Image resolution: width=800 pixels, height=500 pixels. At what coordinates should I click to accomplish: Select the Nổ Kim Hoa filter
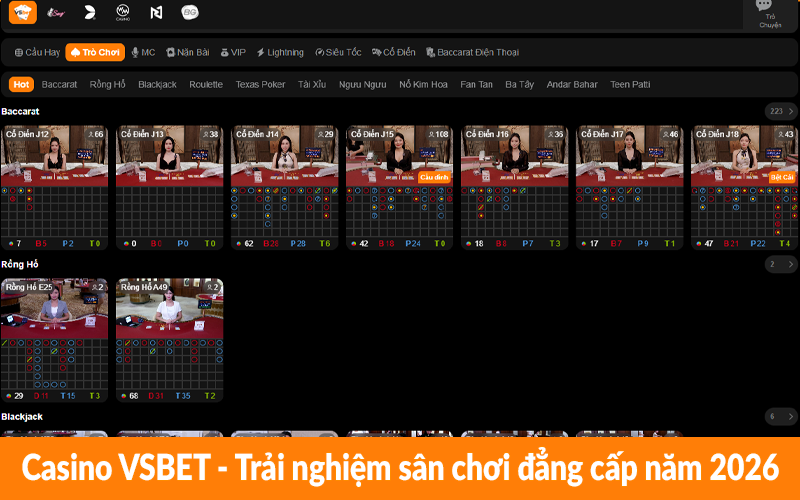tap(423, 84)
